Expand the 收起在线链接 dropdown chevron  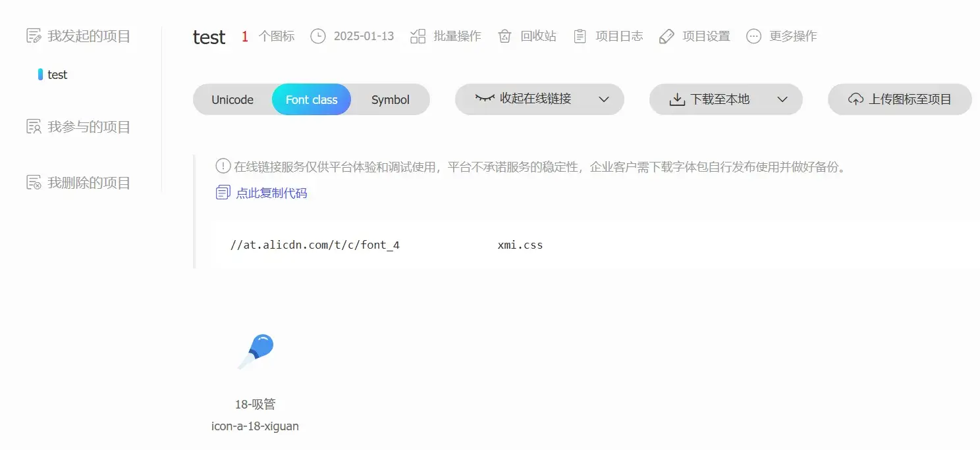pos(604,99)
